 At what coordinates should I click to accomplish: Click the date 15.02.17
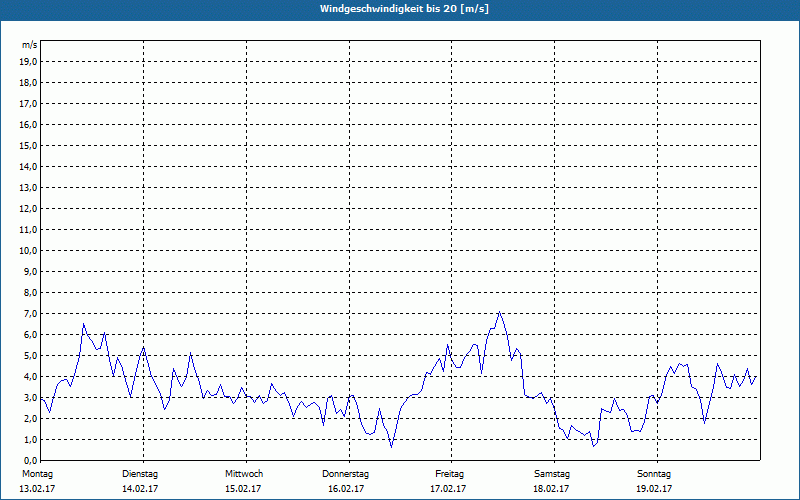243,489
